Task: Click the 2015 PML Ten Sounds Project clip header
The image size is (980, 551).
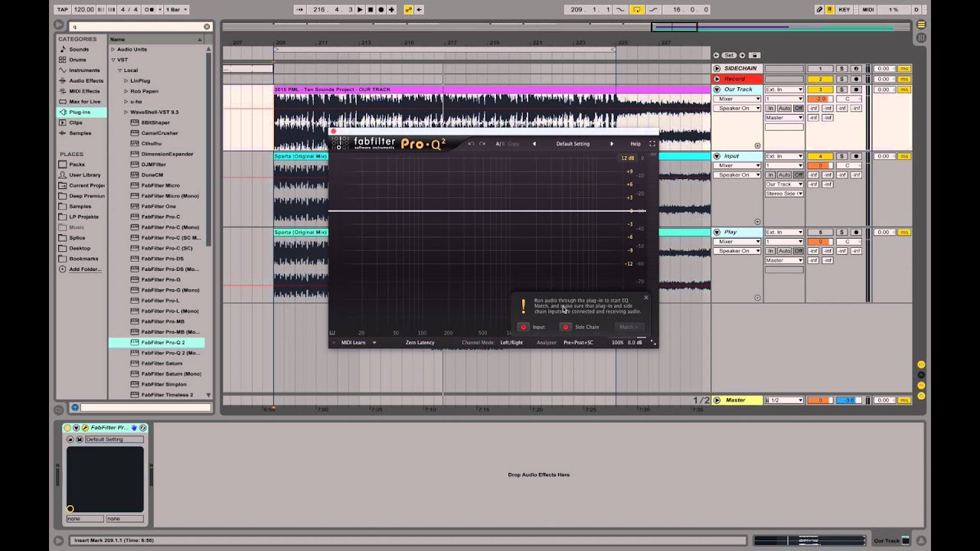Action: [492, 90]
